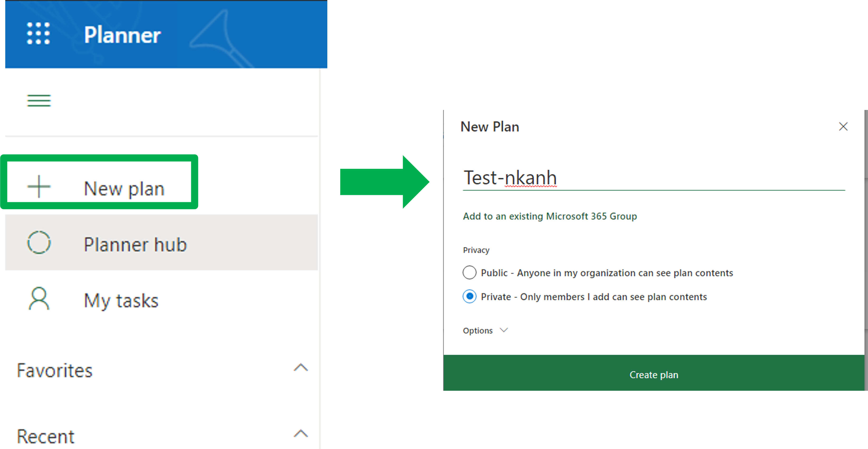This screenshot has width=868, height=449.
Task: Close the New Plan dialog
Action: coord(843,127)
